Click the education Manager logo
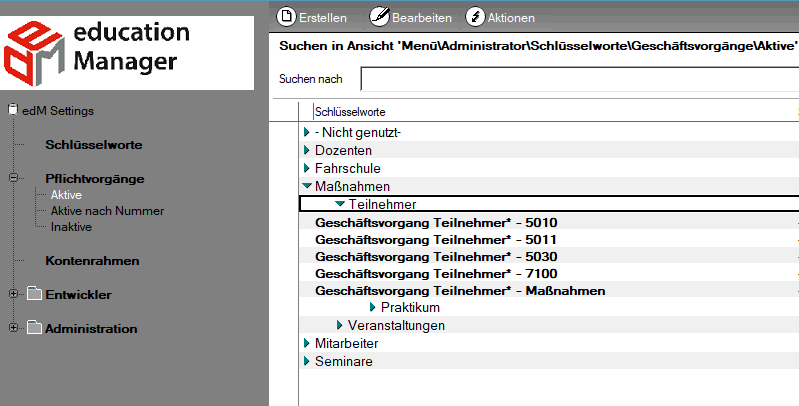Viewport: 799px width, 406px height. 127,53
